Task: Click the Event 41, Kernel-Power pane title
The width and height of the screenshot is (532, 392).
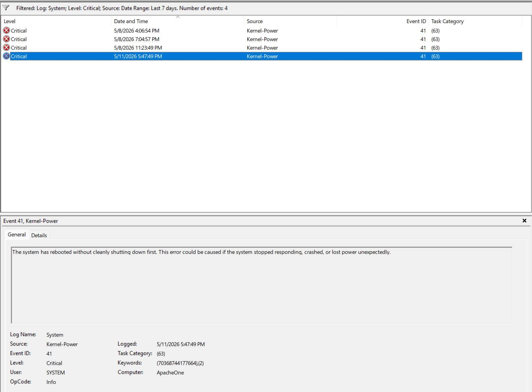Action: (30, 221)
